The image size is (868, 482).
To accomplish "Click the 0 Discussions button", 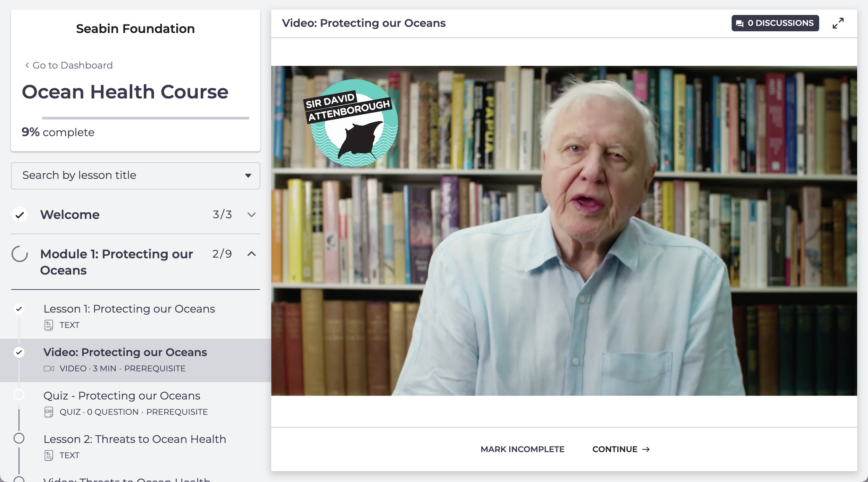I will point(775,23).
